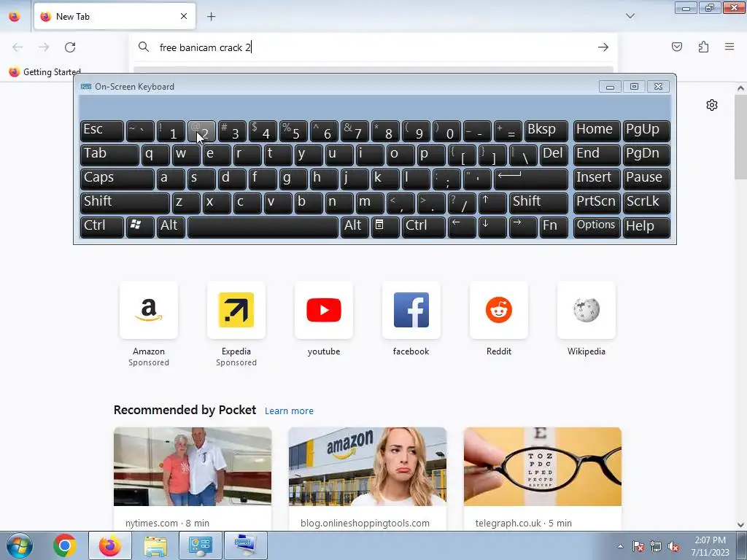Viewport: 747px width, 560px height.
Task: Click the Del key on keyboard
Action: tap(554, 155)
